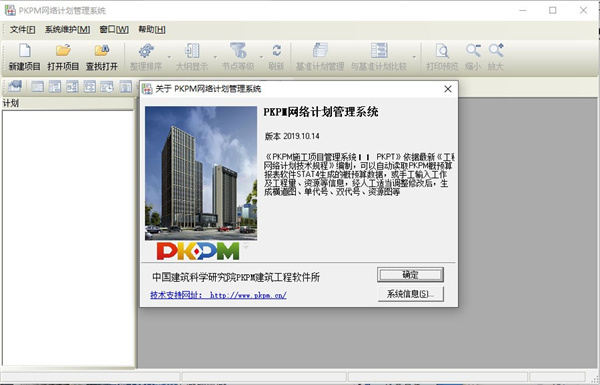This screenshot has height=385, width=600.
Task: Click the 系统信息(S)... button
Action: coord(411,294)
